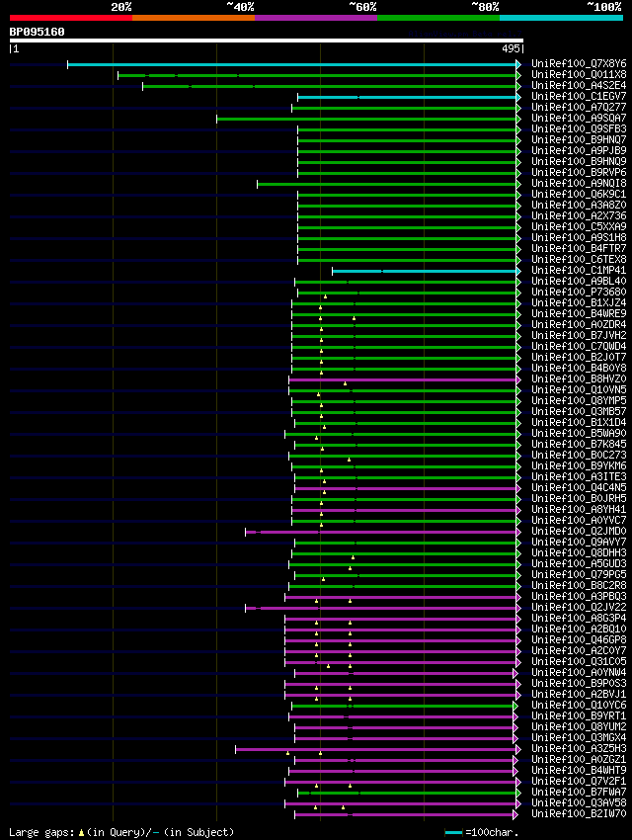Click the UniRef100_A5GUD3 hit label
The image size is (632, 840).
click(579, 563)
